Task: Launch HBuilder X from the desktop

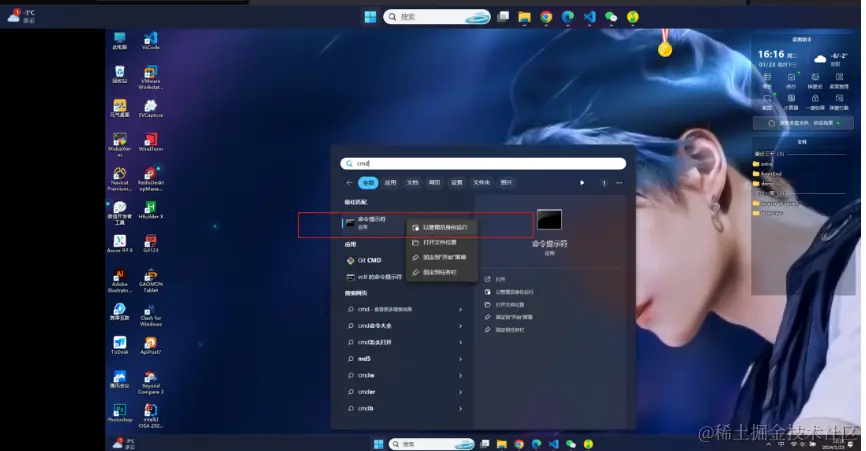Action: click(151, 210)
